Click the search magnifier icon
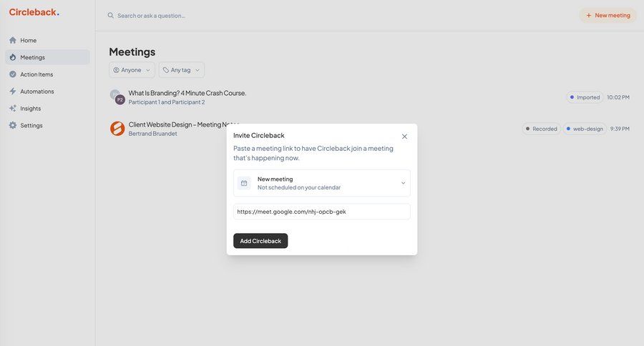Image resolution: width=644 pixels, height=346 pixels. tap(110, 16)
